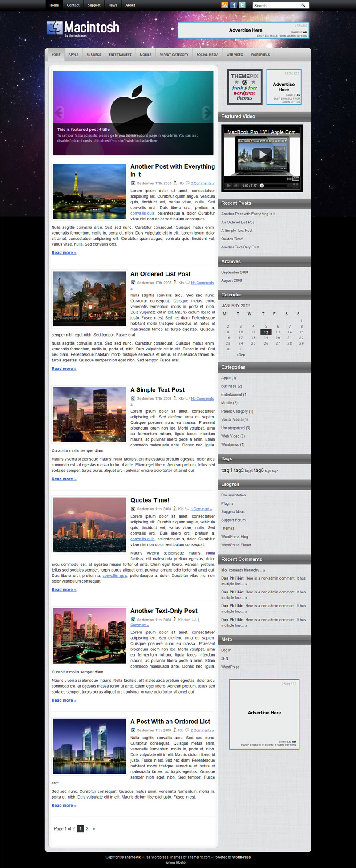This screenshot has width=356, height=868.
Task: Click the next page » pagination arrow
Action: (x=93, y=829)
